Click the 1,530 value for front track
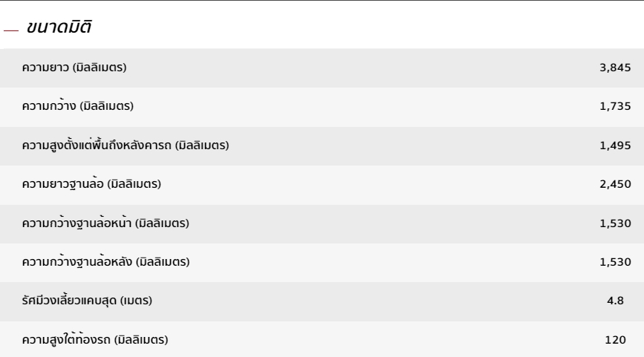 [x=615, y=223]
